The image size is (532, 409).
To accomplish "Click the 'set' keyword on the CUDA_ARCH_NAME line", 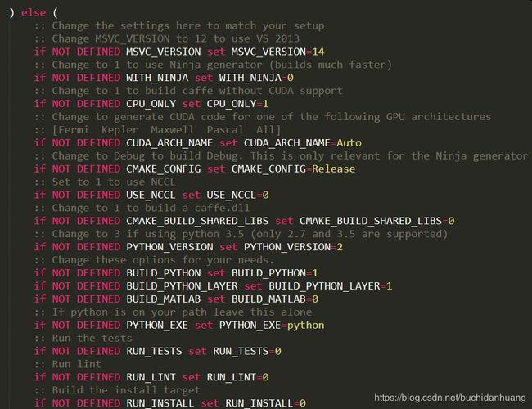I will tap(228, 143).
